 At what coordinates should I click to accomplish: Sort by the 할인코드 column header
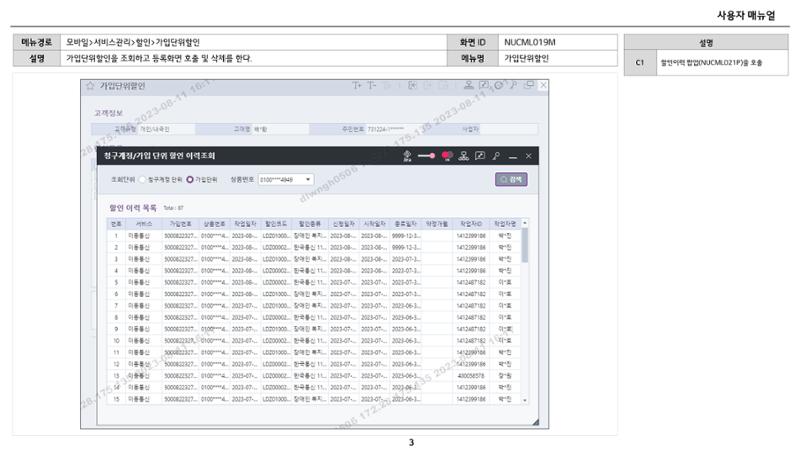tap(276, 224)
